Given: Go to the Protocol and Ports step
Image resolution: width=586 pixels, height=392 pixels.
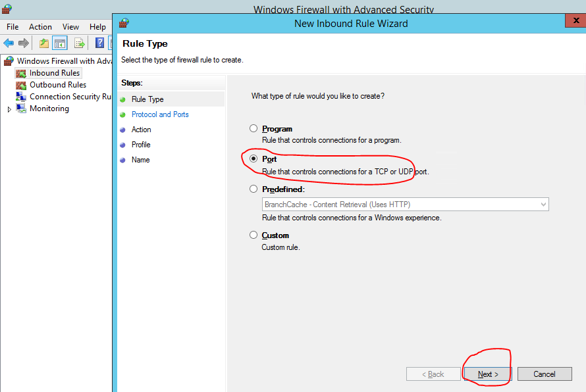Looking at the screenshot, I should [x=160, y=114].
